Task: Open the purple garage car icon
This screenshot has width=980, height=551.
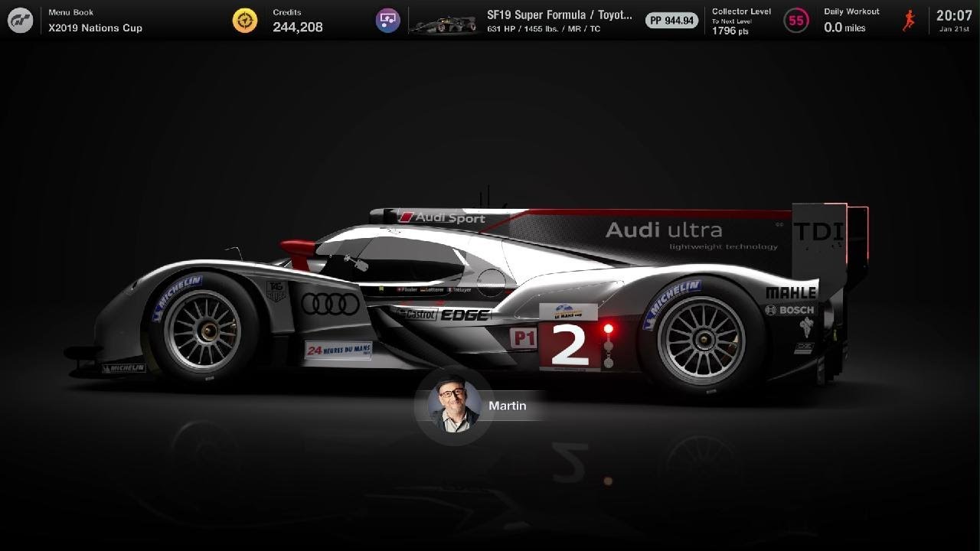Action: (x=388, y=21)
